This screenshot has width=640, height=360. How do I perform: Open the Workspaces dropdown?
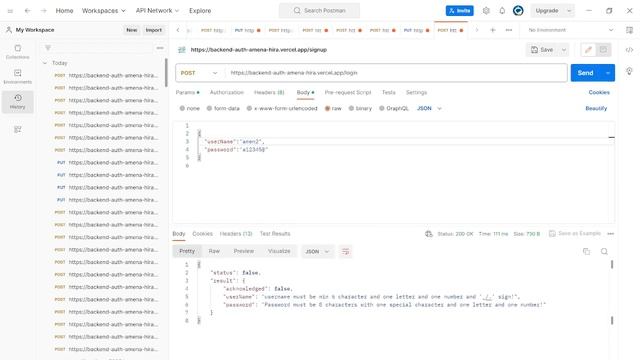(104, 11)
